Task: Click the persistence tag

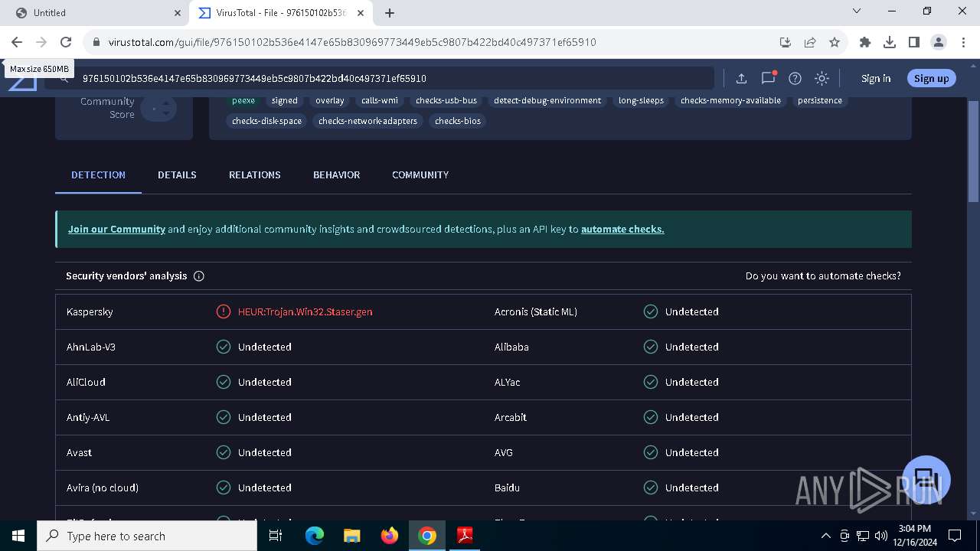Action: click(819, 100)
